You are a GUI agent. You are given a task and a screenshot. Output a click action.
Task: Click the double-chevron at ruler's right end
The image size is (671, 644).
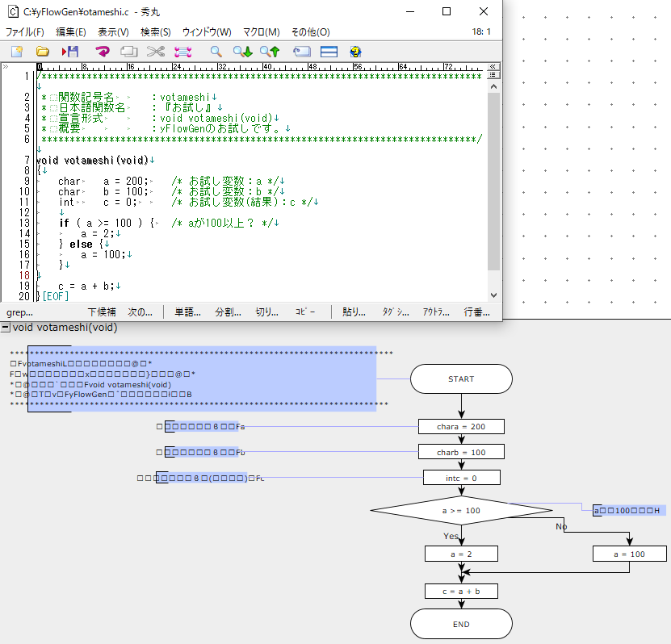click(x=493, y=67)
